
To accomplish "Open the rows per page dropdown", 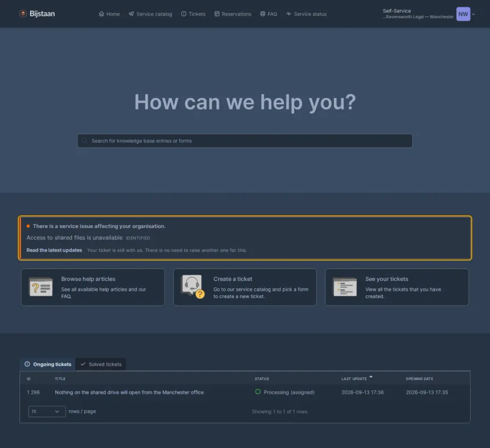I will pos(47,412).
